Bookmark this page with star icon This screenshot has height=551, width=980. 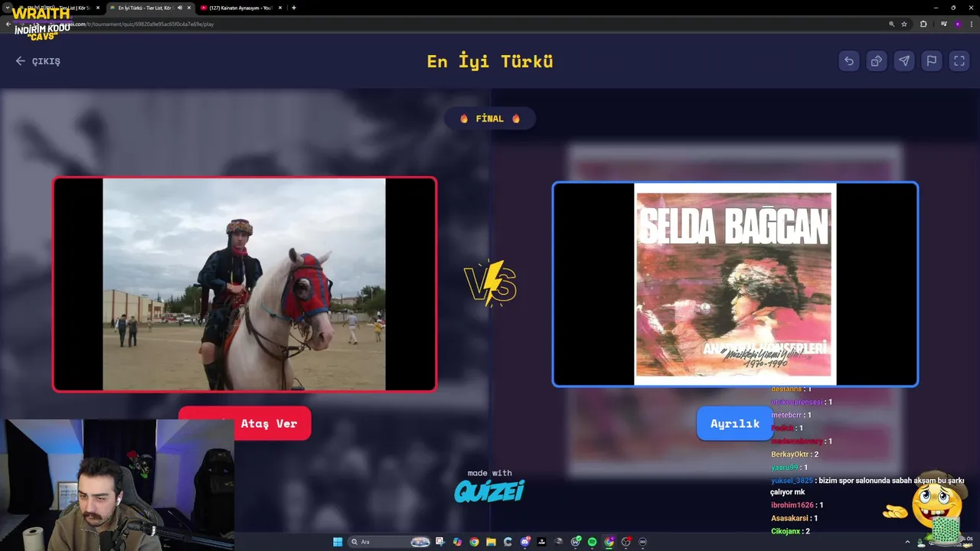(x=904, y=24)
